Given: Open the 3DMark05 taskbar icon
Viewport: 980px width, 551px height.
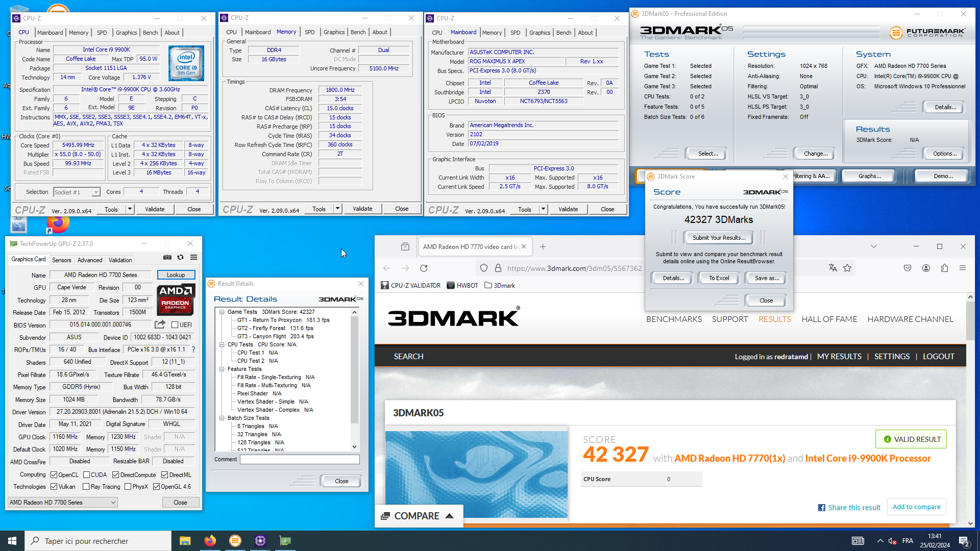Looking at the screenshot, I should point(235,541).
